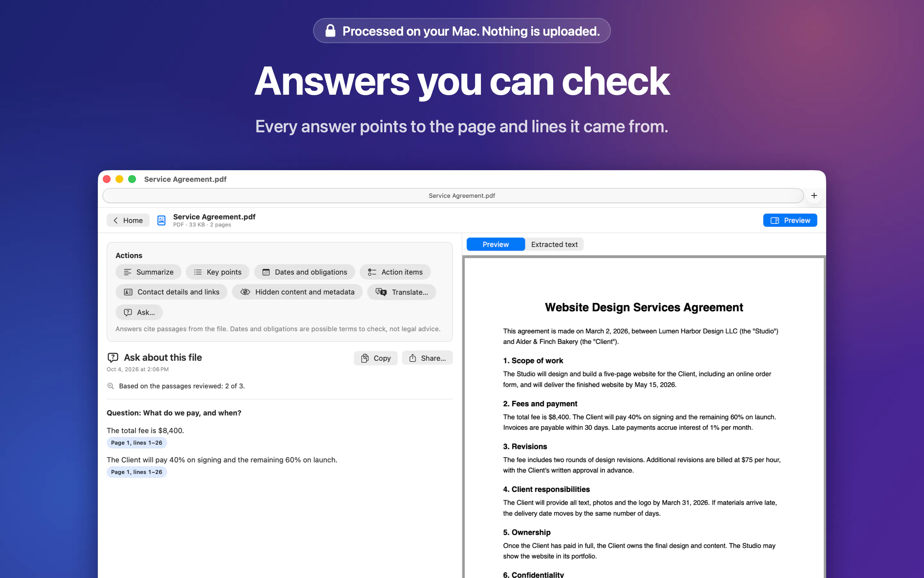The image size is (924, 578).
Task: Click the '5. Ownership' heading
Action: click(527, 532)
